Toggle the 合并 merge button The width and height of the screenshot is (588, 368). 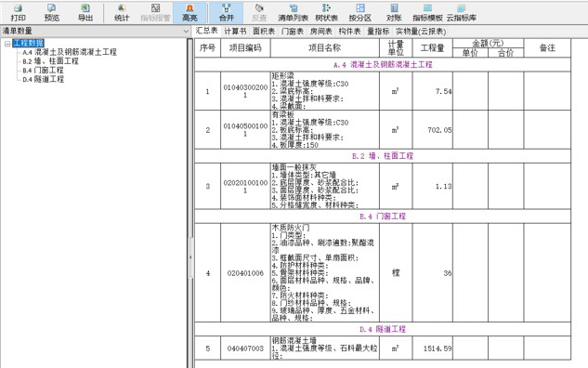(226, 13)
